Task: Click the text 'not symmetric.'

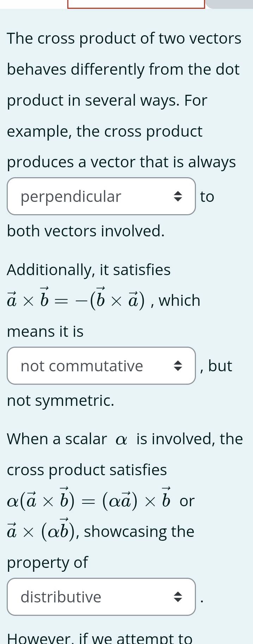Action: tap(61, 401)
